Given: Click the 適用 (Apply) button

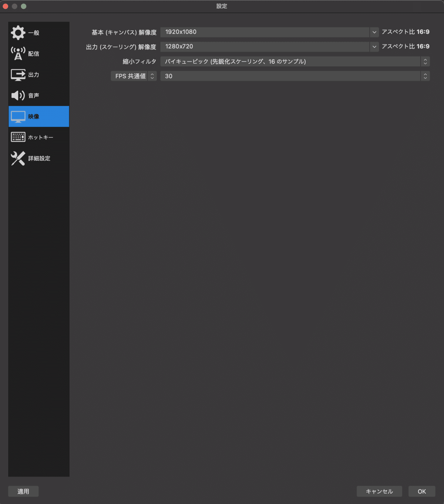Looking at the screenshot, I should pos(23,491).
